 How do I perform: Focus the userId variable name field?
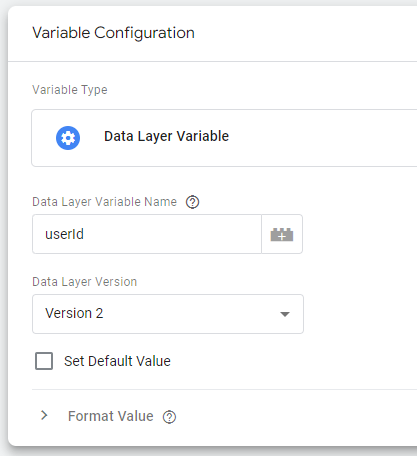tap(147, 234)
